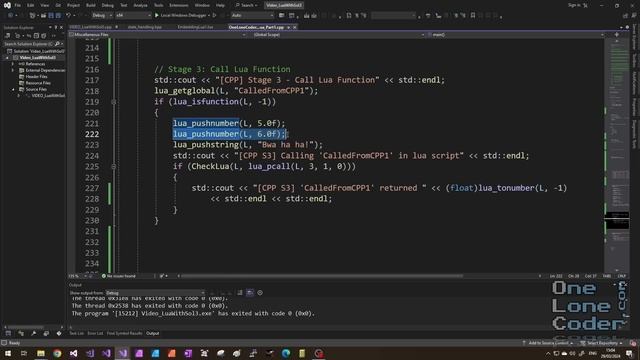This screenshot has height=360, width=640.
Task: Click Solution Explorer Show All Files icon
Action: click(x=44, y=36)
